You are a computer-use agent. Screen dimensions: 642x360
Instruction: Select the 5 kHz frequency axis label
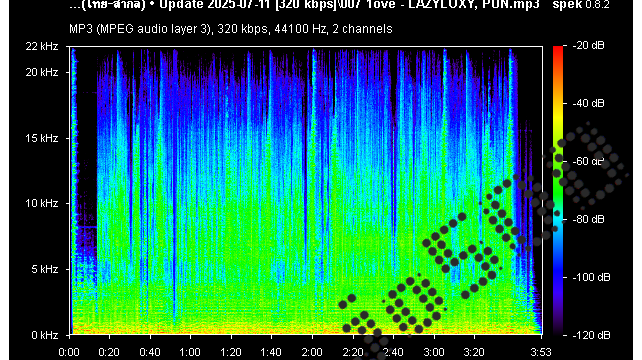(45, 269)
